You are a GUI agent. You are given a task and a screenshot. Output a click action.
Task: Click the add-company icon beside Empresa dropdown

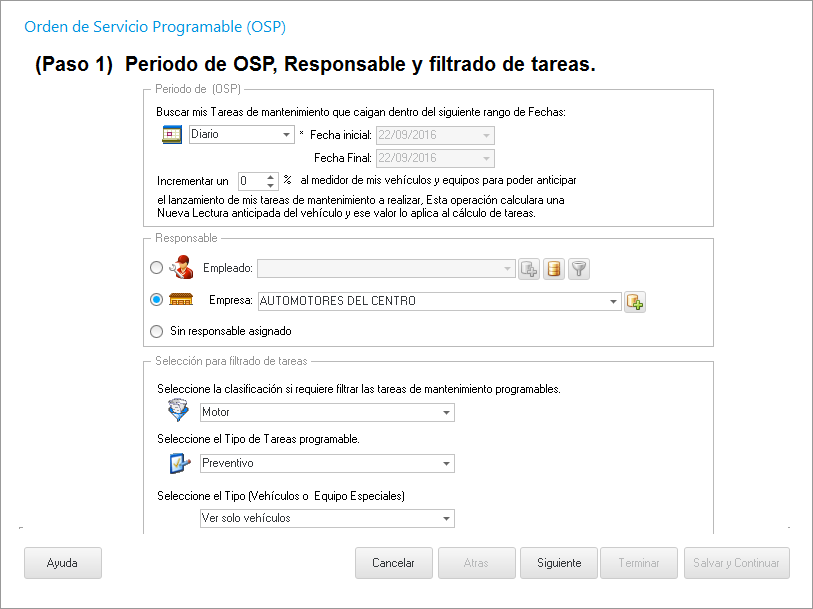pyautogui.click(x=635, y=301)
